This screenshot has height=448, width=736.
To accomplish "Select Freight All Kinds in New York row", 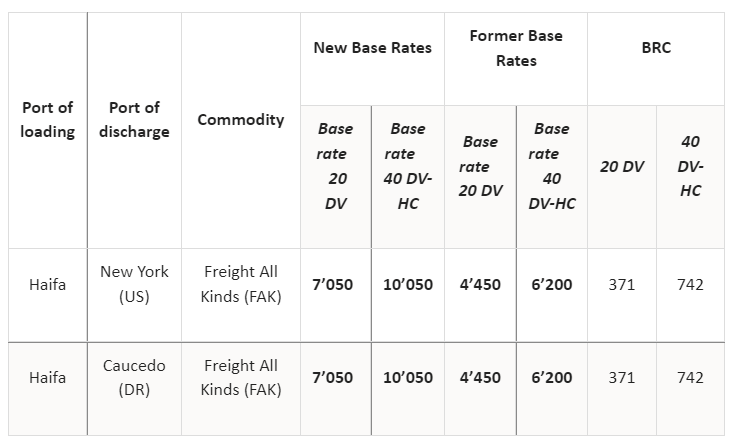I will click(240, 284).
